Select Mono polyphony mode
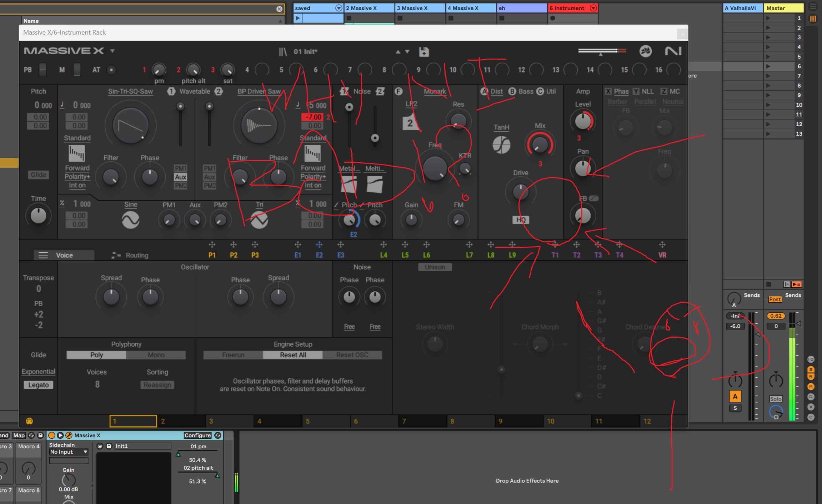This screenshot has width=822, height=504. click(x=156, y=355)
